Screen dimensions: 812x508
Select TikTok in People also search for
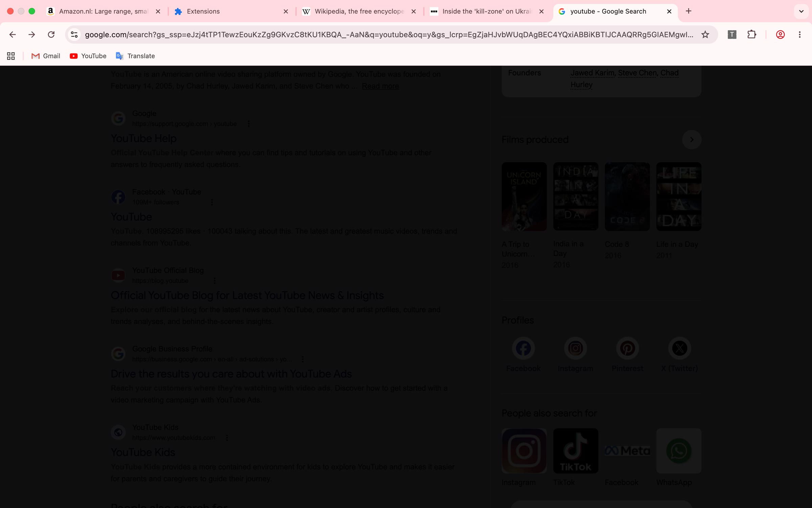(576, 451)
